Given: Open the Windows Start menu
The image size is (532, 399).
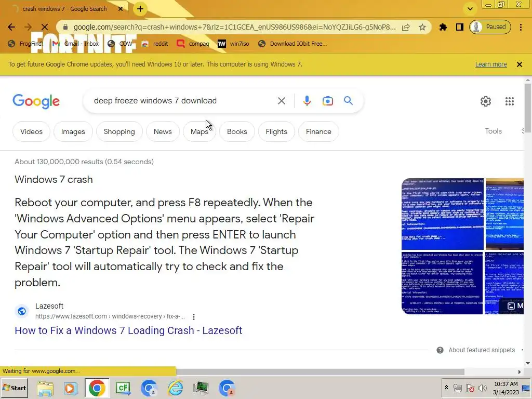Looking at the screenshot, I should (x=14, y=388).
